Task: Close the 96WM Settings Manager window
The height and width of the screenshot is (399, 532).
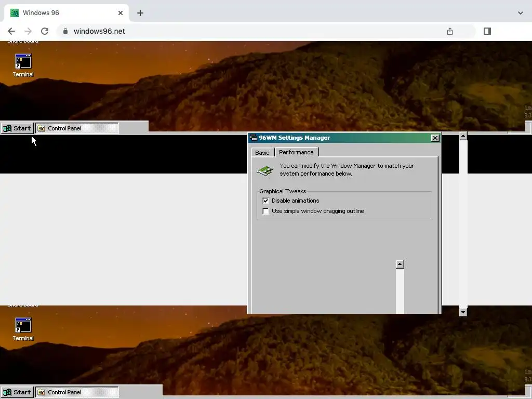Action: coord(435,138)
